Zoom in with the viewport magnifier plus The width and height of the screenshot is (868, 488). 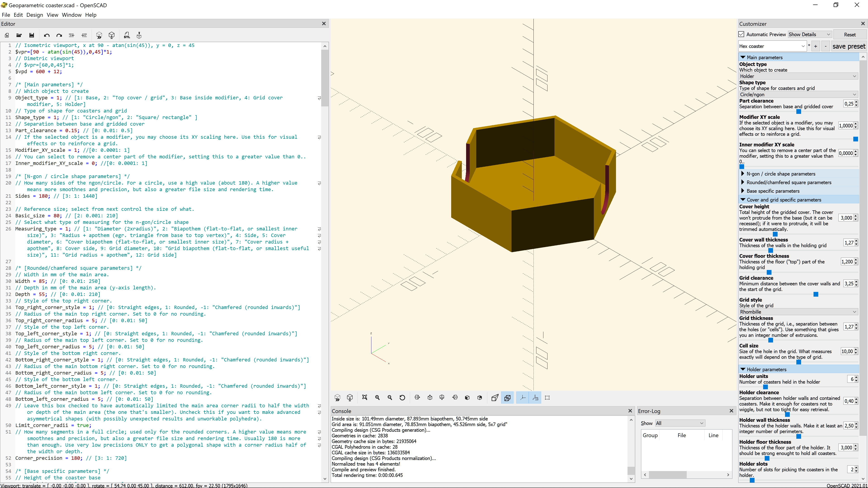tap(377, 398)
